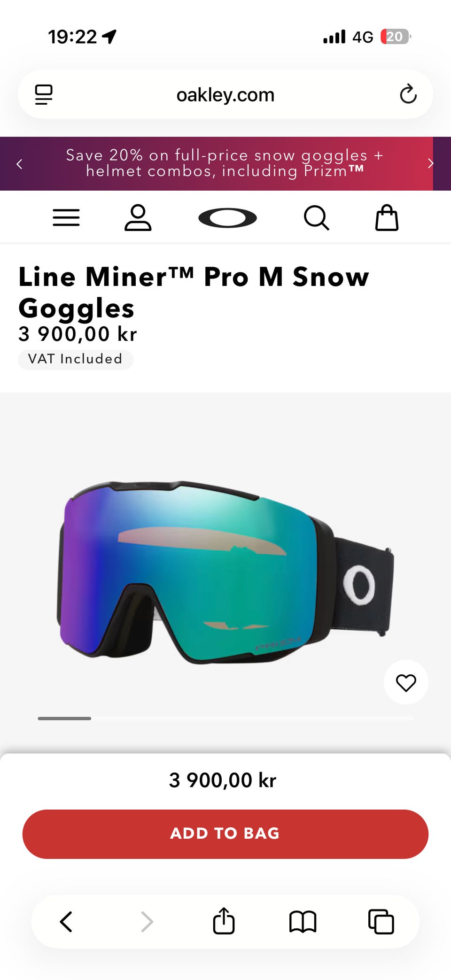Open the Safari tabs overview
451x980 pixels.
381,921
